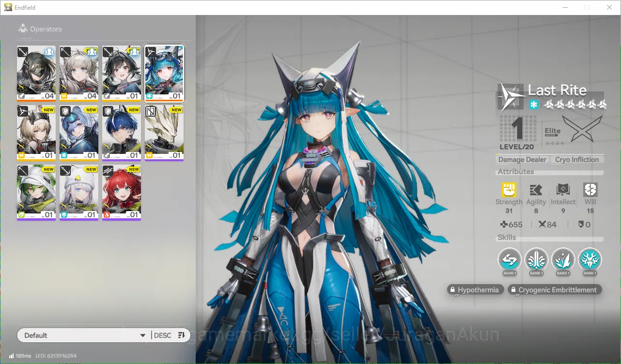This screenshot has height=364, width=621.
Task: Click the LEVEL/20 indicator
Action: 517,147
